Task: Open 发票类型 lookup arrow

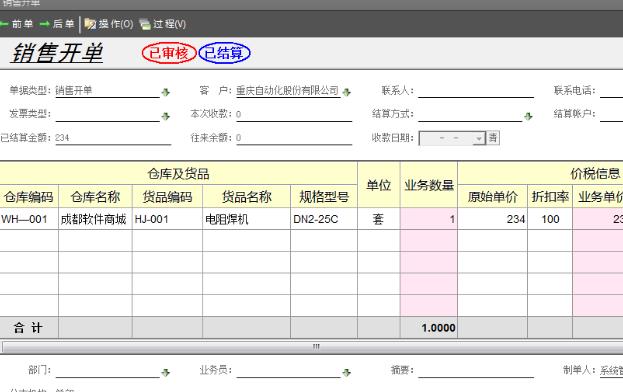Action: click(166, 116)
